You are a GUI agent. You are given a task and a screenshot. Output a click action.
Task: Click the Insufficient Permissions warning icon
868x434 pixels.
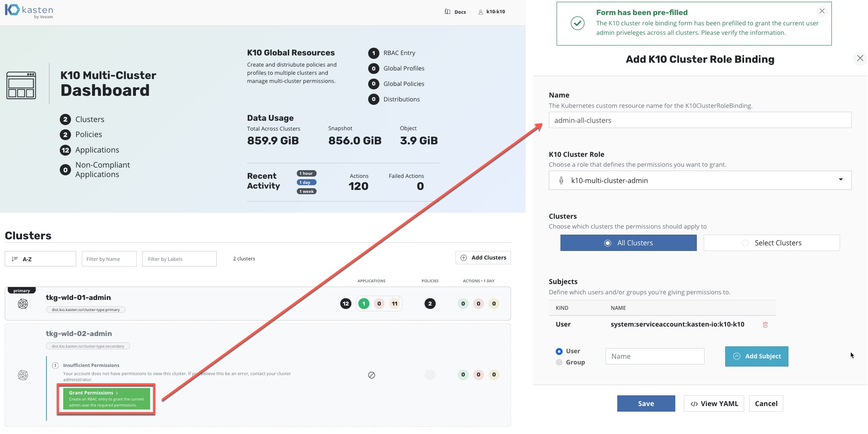[55, 365]
